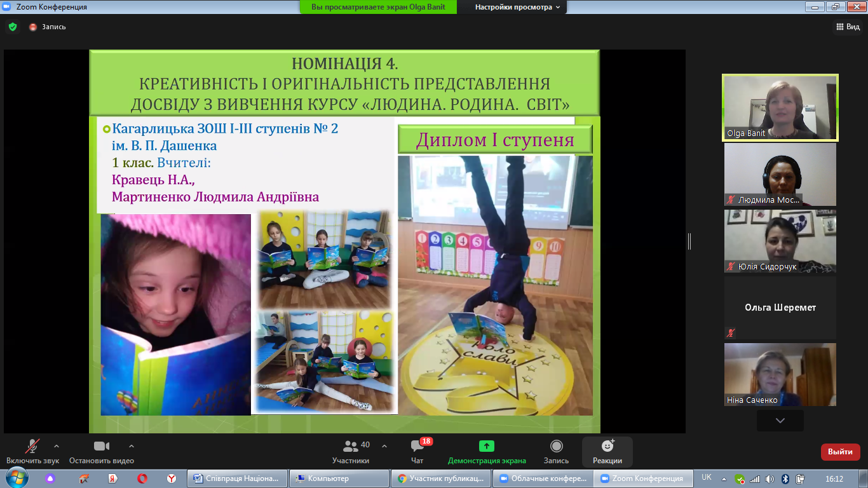
Task: Click the green Share Screen icon
Action: [x=486, y=446]
